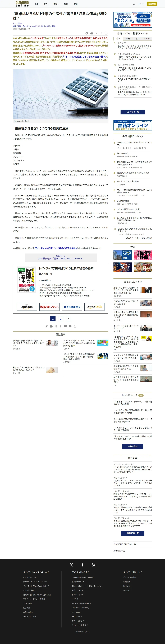Select the 最新 ranking tab

118,39
